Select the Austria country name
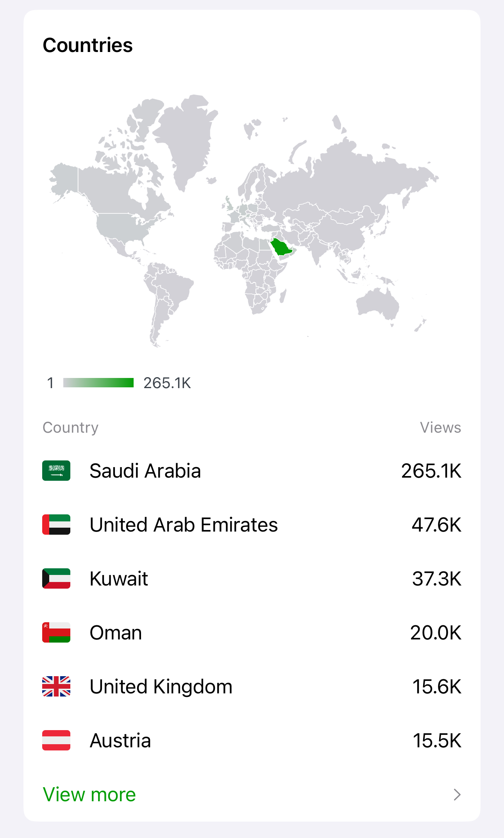 click(120, 740)
